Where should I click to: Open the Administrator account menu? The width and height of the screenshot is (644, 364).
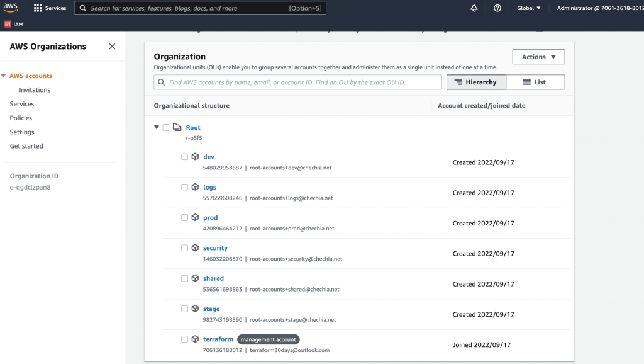pos(600,8)
